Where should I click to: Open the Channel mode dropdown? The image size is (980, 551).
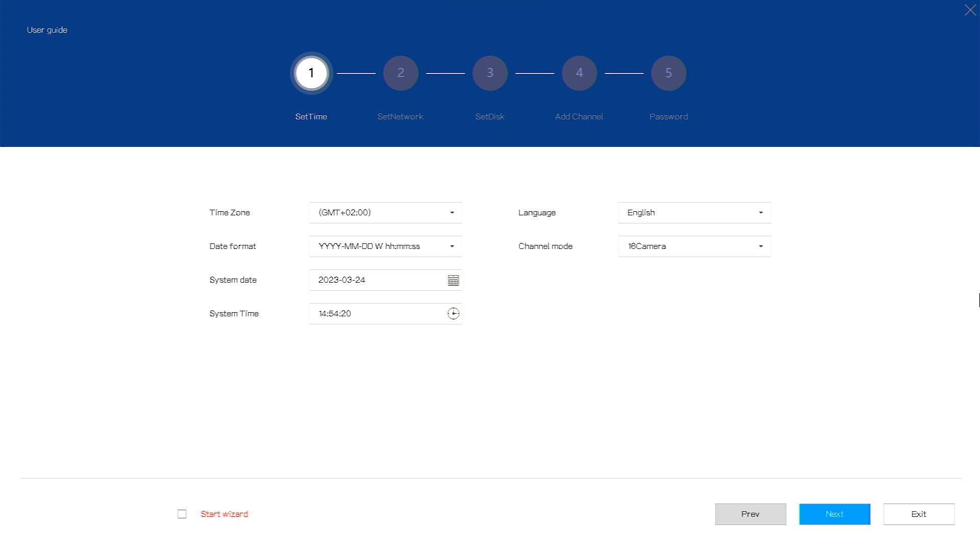tap(694, 246)
